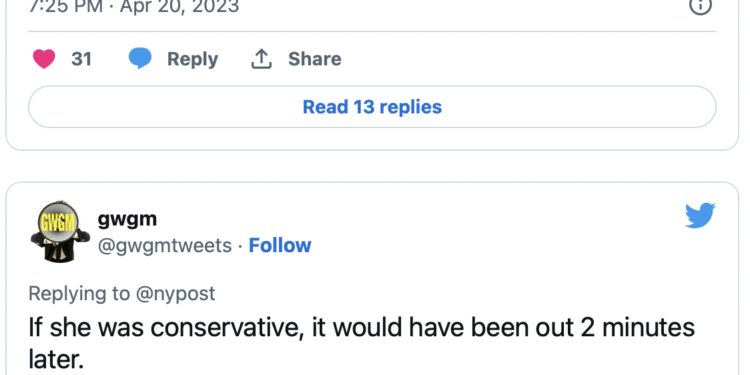
Task: Click the blue reply speech bubble icon
Action: click(140, 59)
